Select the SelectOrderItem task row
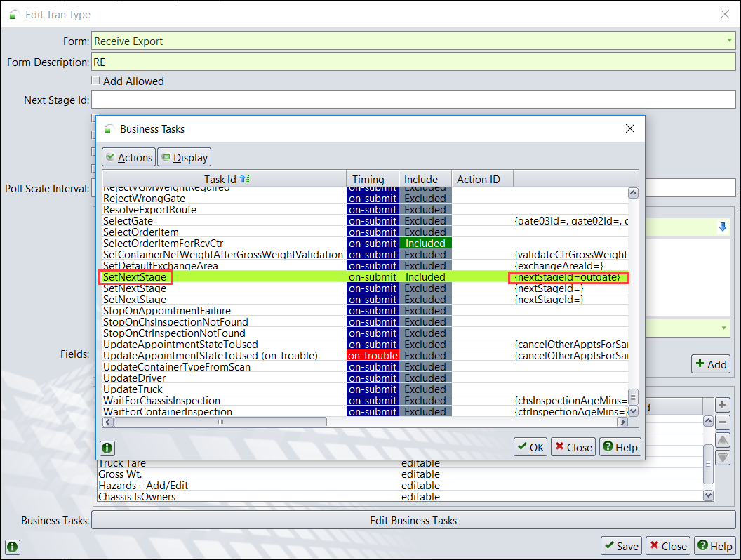Viewport: 741px width, 560px height. (x=366, y=232)
